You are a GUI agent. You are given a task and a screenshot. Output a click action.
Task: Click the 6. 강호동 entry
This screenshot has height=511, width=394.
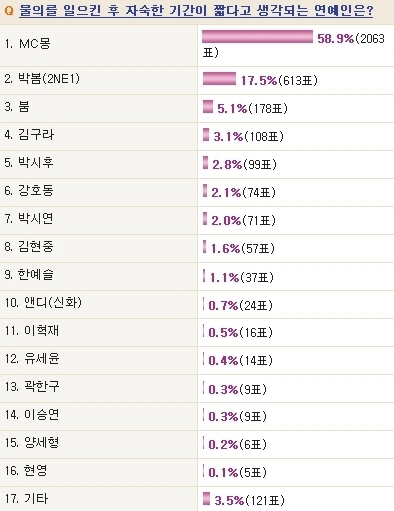[x=29, y=191]
